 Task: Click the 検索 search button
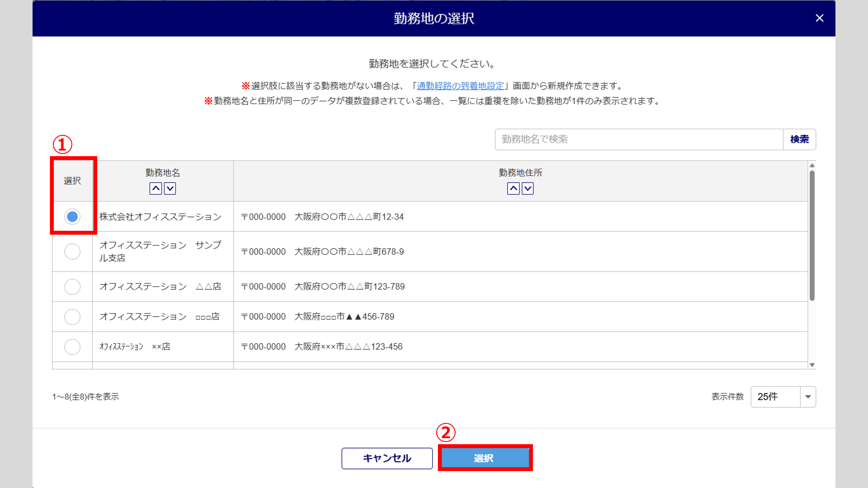click(x=799, y=139)
